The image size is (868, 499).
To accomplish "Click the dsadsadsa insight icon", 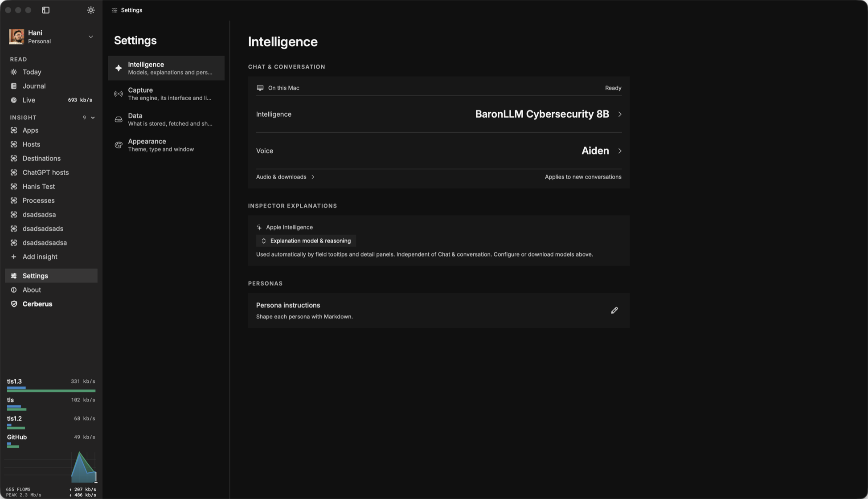I will [x=14, y=214].
